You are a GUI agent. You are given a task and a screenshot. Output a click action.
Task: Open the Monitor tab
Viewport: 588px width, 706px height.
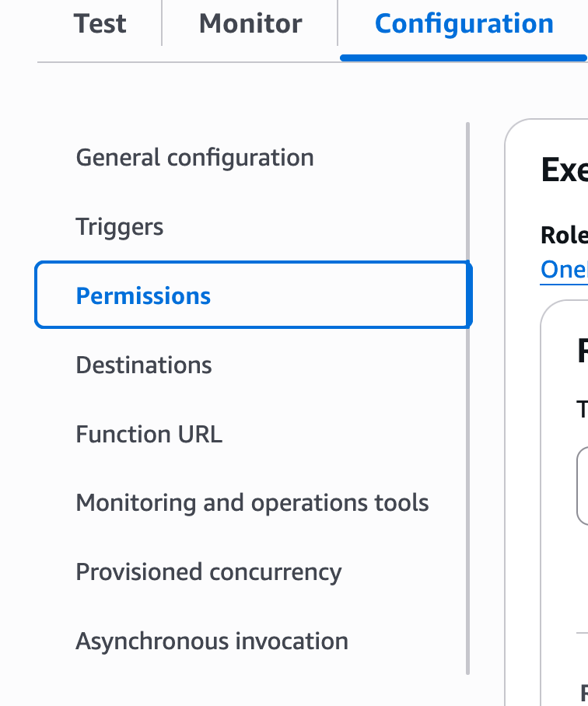tap(249, 24)
